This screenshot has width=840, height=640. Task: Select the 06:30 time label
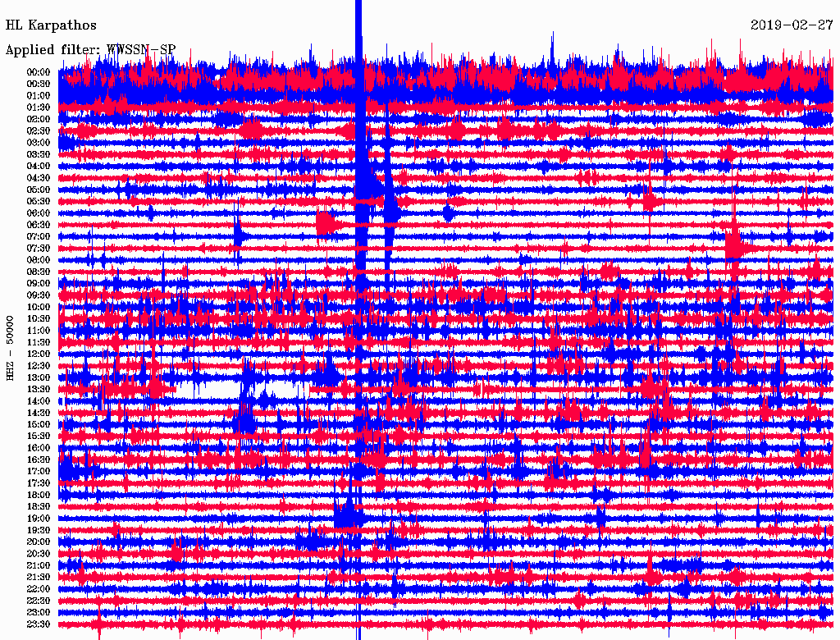click(x=39, y=225)
